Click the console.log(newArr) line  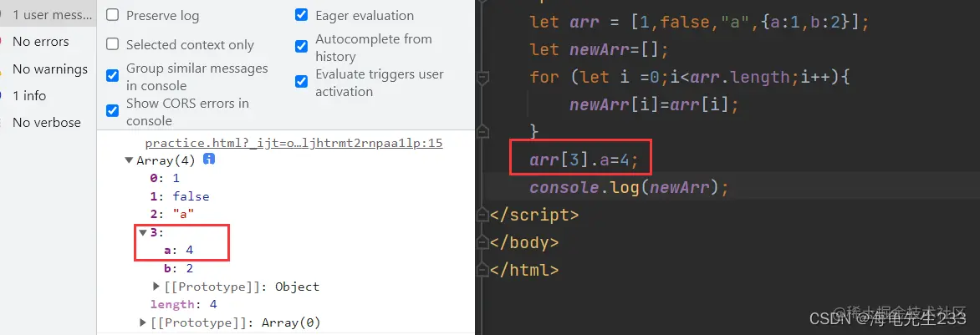[630, 187]
